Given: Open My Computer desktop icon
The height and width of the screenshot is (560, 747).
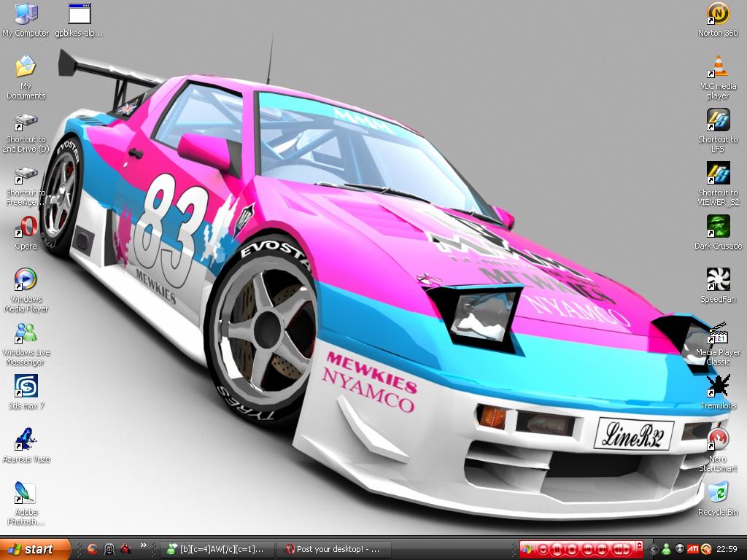Looking at the screenshot, I should pyautogui.click(x=26, y=20).
